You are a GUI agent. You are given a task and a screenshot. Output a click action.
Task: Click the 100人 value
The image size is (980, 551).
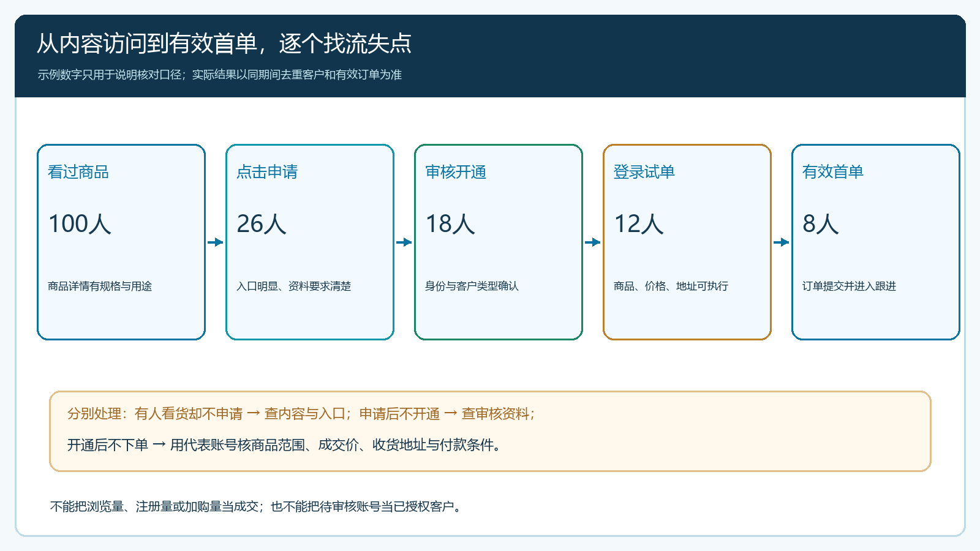(80, 223)
